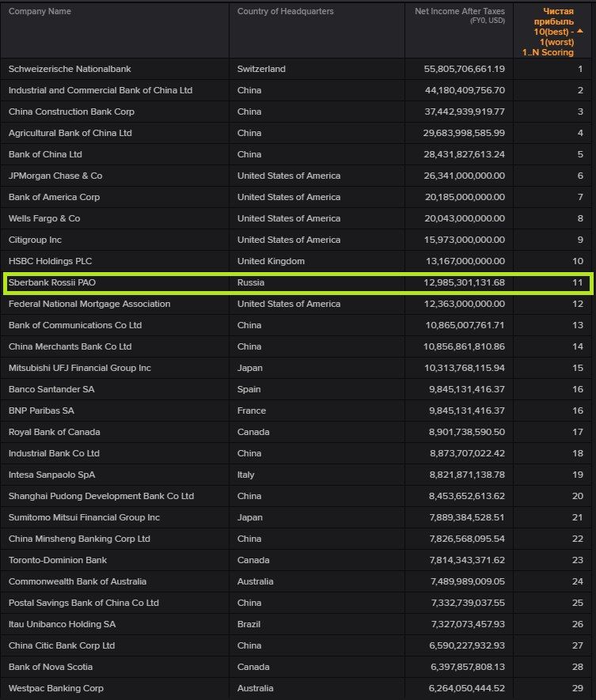596x700 pixels.
Task: Click rank 1 in Schweizerische Nationalbank row
Action: point(580,69)
